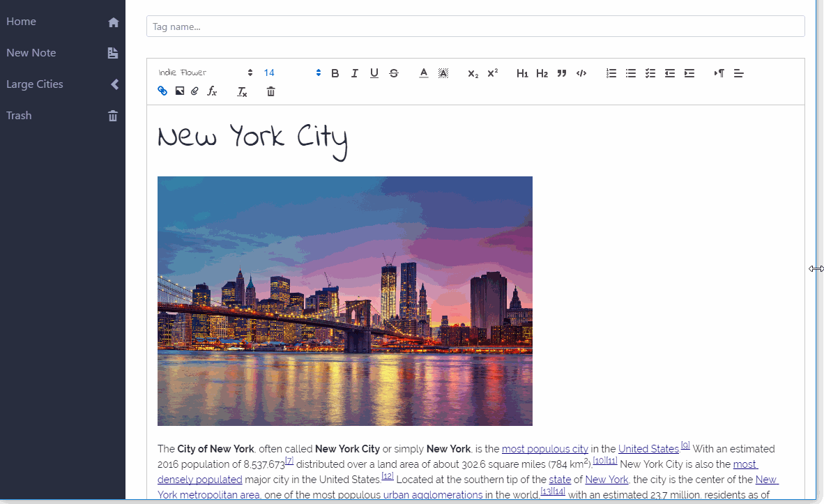
Task: Toggle italic formatting
Action: [x=355, y=74]
